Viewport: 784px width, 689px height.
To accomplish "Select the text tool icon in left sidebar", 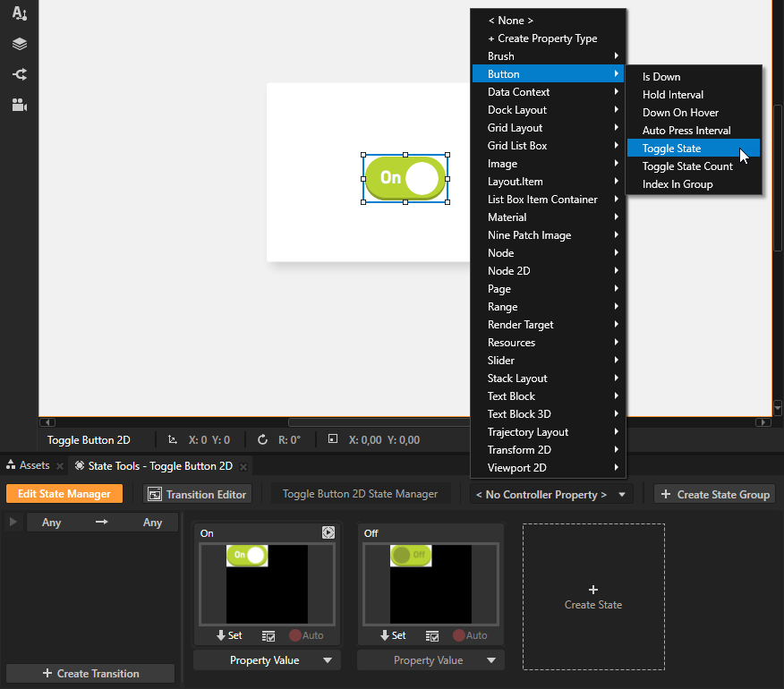I will (x=19, y=13).
